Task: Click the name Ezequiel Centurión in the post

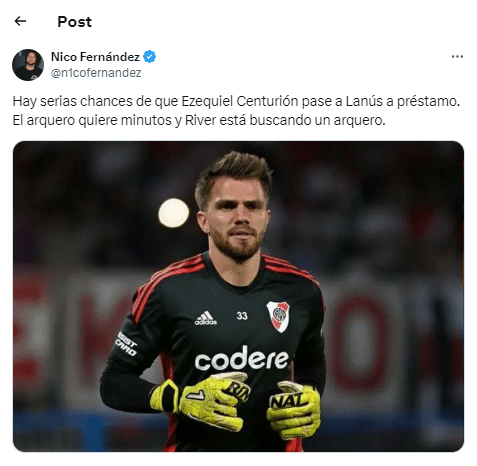Action: 240,101
